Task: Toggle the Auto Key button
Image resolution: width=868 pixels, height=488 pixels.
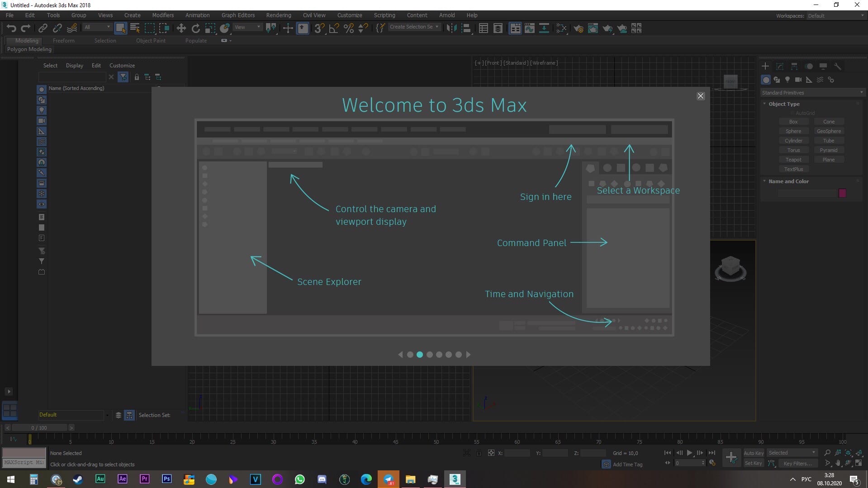Action: pyautogui.click(x=753, y=453)
